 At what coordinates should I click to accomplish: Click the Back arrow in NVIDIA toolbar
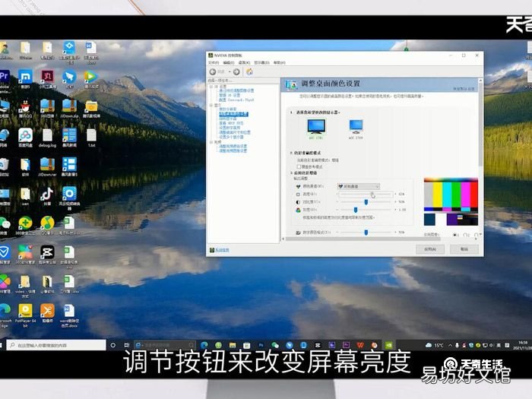click(213, 71)
